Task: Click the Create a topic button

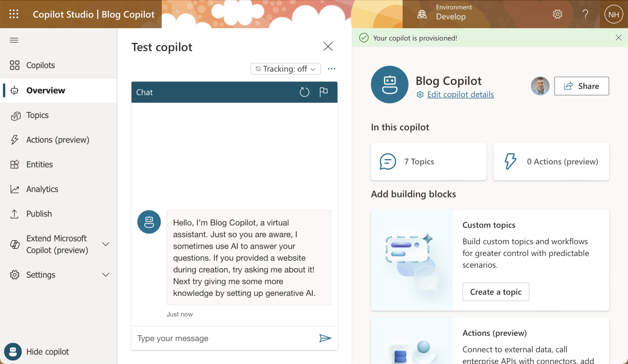Action: point(495,292)
